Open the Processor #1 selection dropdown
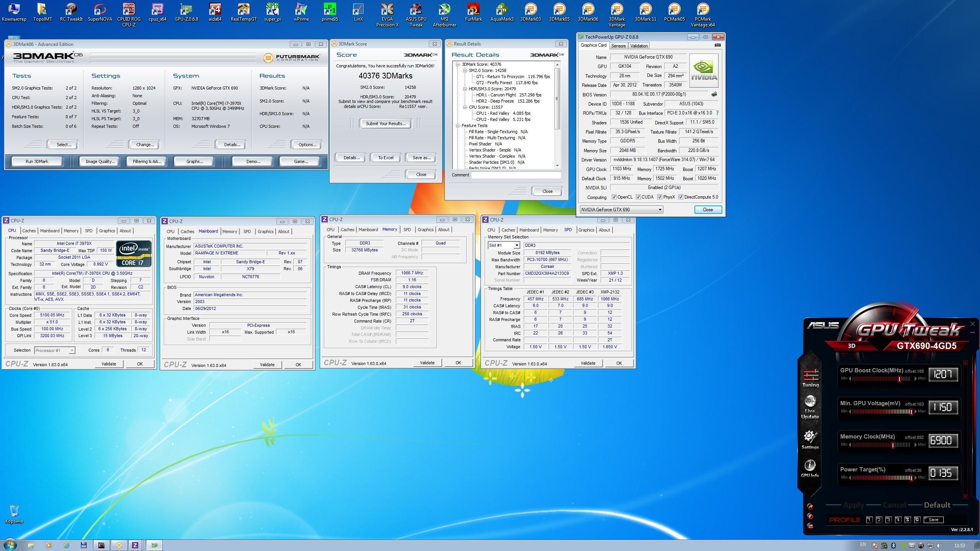This screenshot has height=551, width=980. click(x=55, y=350)
